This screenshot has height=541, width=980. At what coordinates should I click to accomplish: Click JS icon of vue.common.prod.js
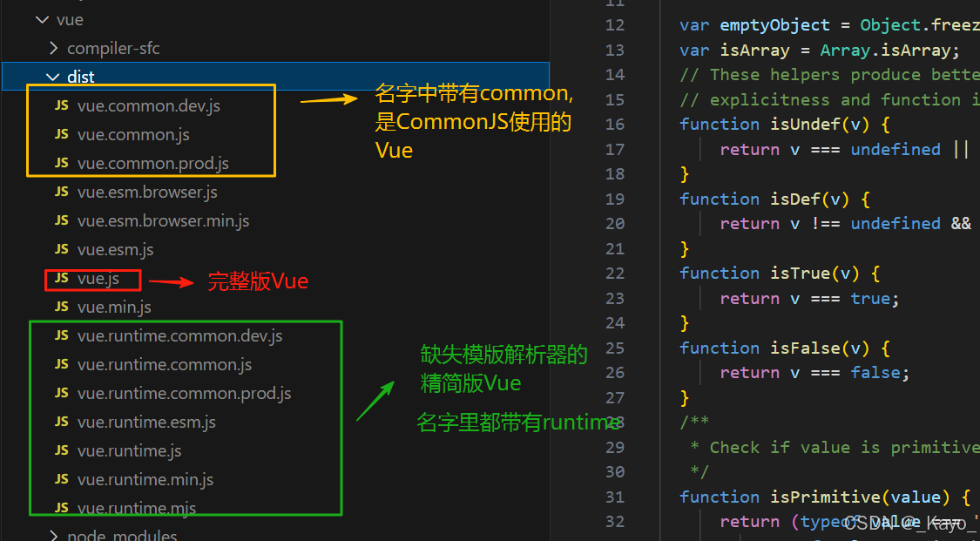[x=61, y=163]
